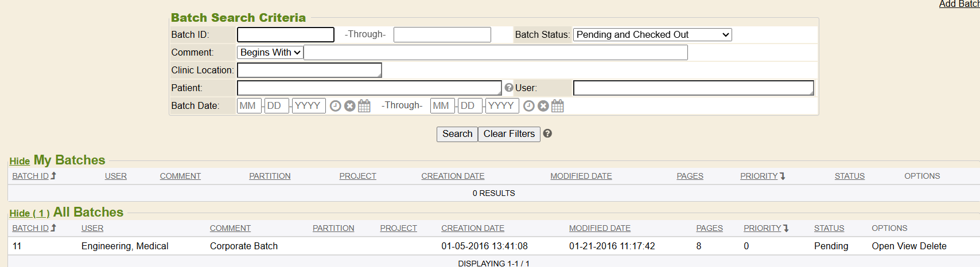This screenshot has width=980, height=267.
Task: Delete batch 11 via the Delete link
Action: point(933,246)
